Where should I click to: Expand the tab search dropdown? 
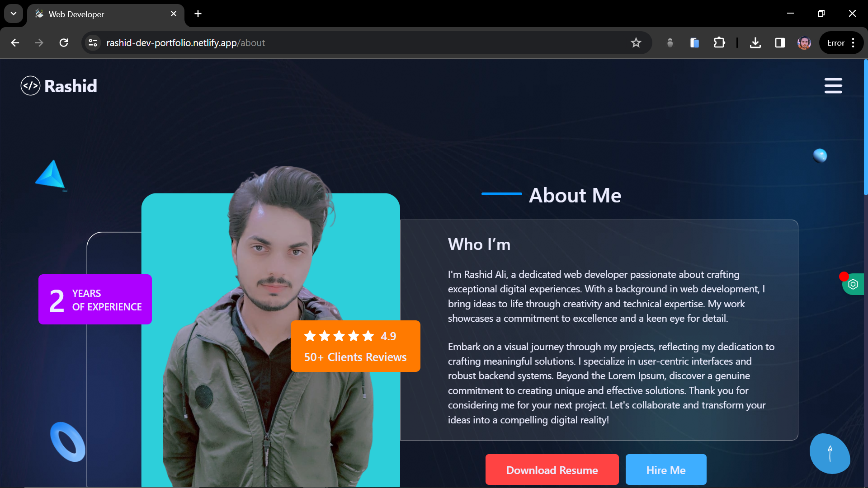(x=14, y=14)
